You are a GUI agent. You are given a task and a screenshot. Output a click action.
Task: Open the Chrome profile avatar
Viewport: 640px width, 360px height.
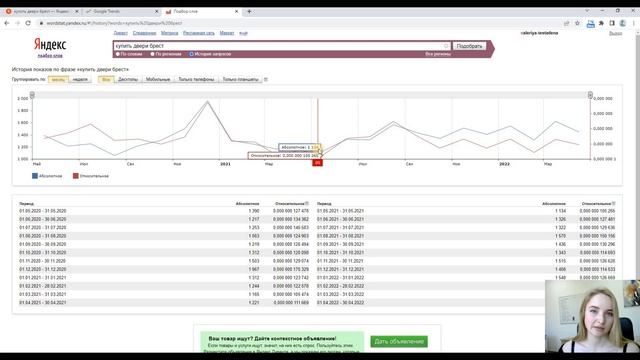[x=622, y=23]
